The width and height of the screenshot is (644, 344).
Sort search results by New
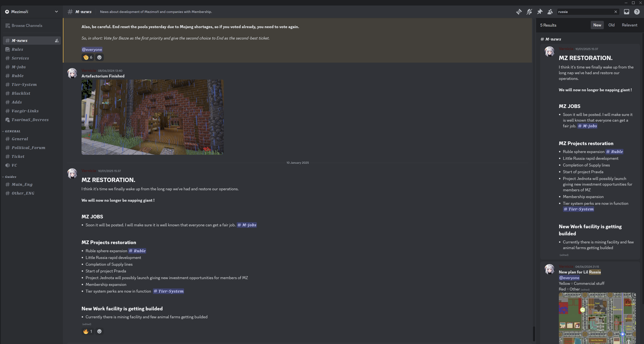pos(597,25)
